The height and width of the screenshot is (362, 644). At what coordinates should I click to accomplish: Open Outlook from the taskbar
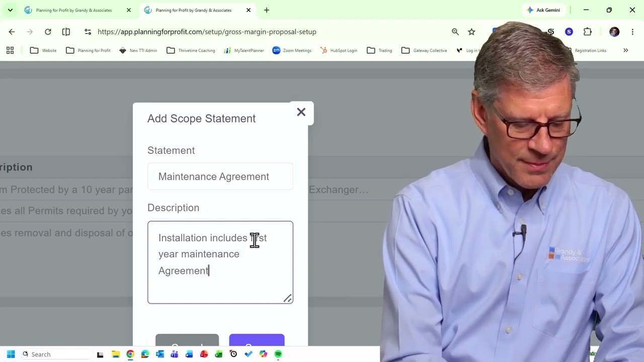(x=160, y=354)
